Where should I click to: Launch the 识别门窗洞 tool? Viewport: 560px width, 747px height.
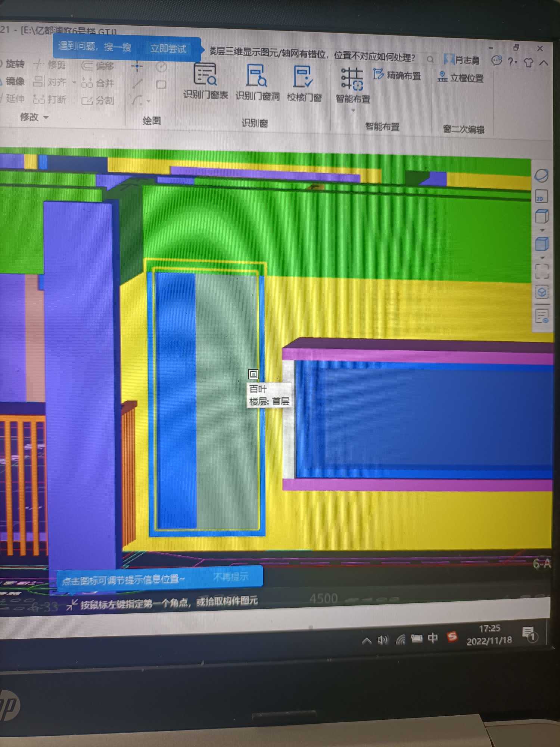(257, 83)
